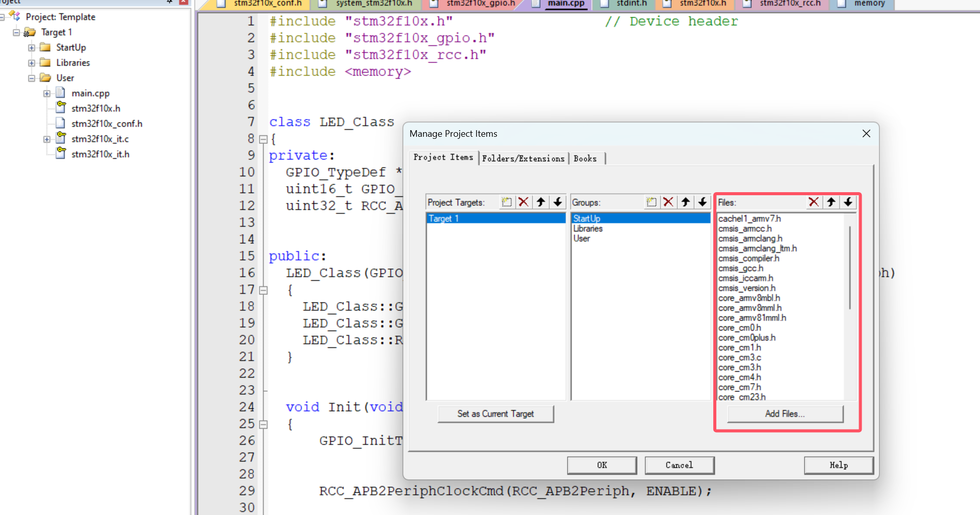The height and width of the screenshot is (515, 980).
Task: Select Target 1 in Project Targets list
Action: [496, 219]
